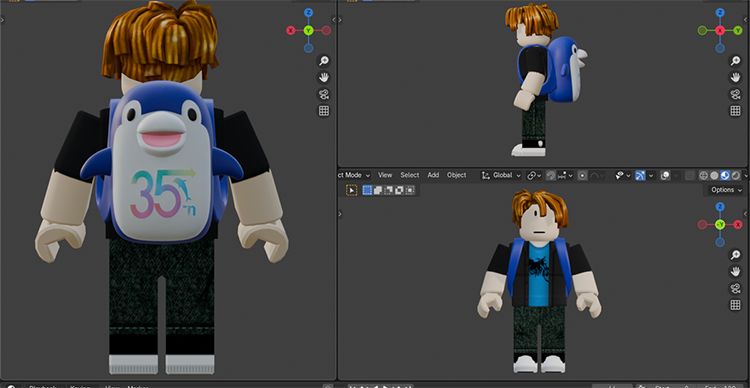Screen dimensions: 750x388
Task: Switch perspective/orthographic grid icon in left viewport
Action: 324,111
